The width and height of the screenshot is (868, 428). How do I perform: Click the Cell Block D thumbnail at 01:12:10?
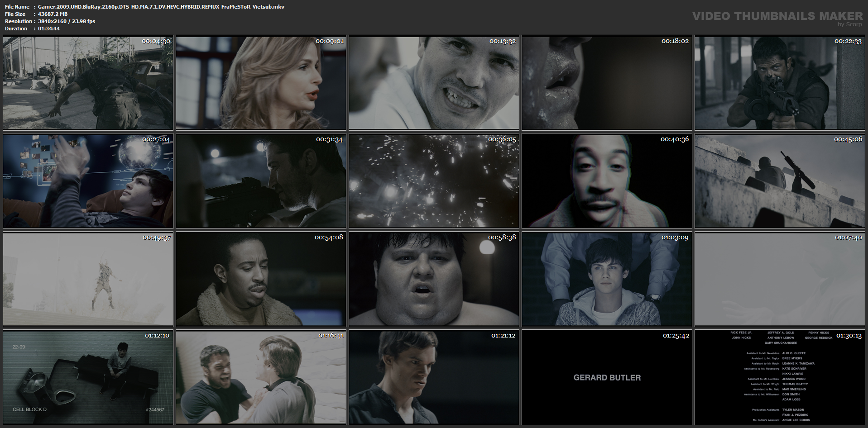[x=88, y=377]
